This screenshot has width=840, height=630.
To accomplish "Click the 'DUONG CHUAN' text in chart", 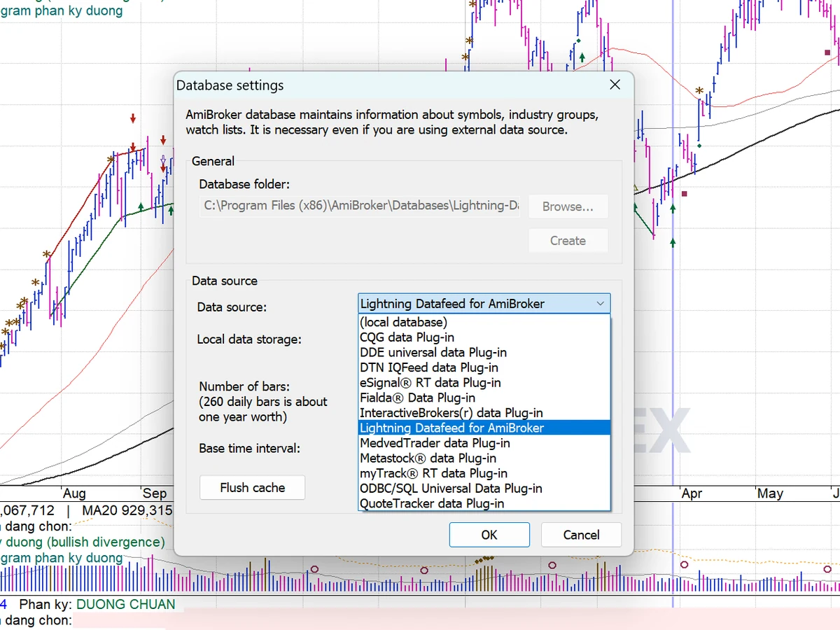I will pyautogui.click(x=126, y=604).
